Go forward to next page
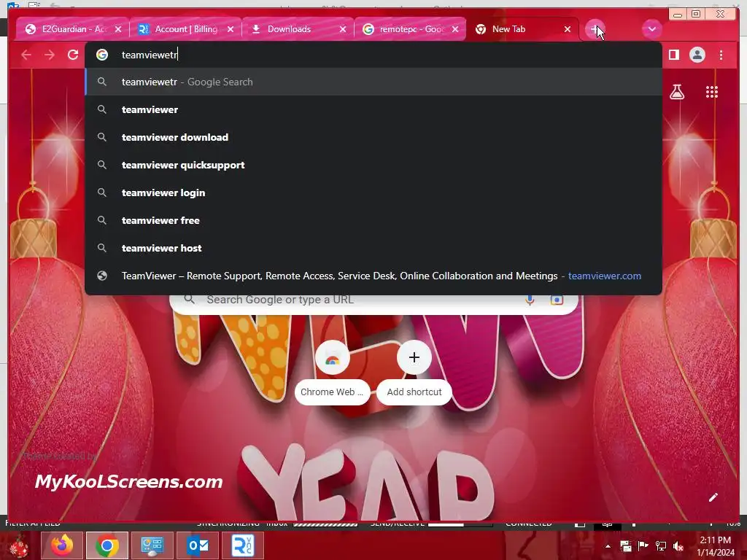 pos(50,55)
